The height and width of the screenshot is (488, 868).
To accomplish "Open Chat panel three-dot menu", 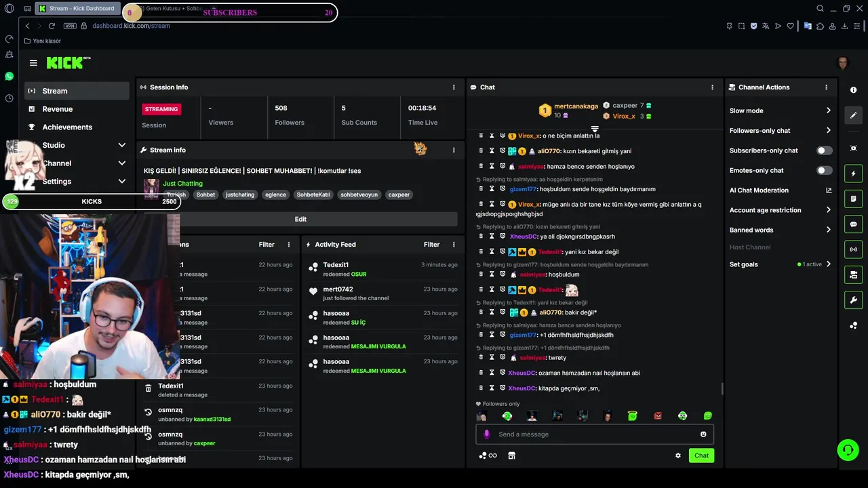I will 712,87.
